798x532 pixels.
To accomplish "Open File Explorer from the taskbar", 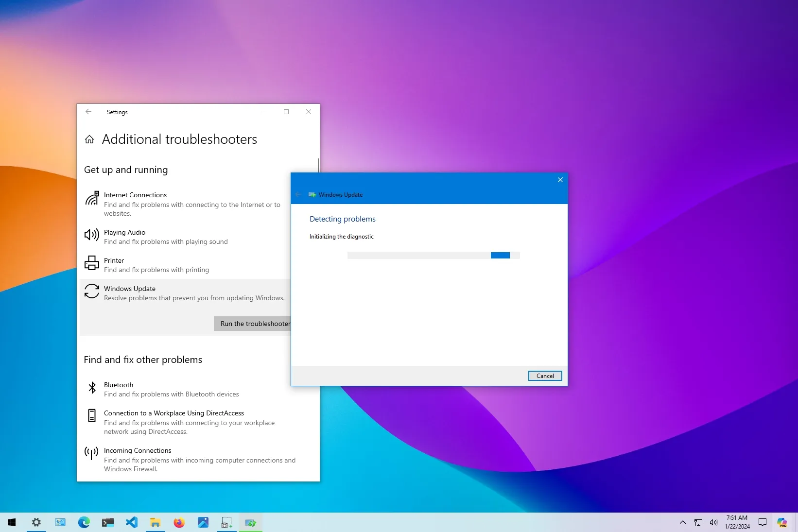I will [x=155, y=523].
